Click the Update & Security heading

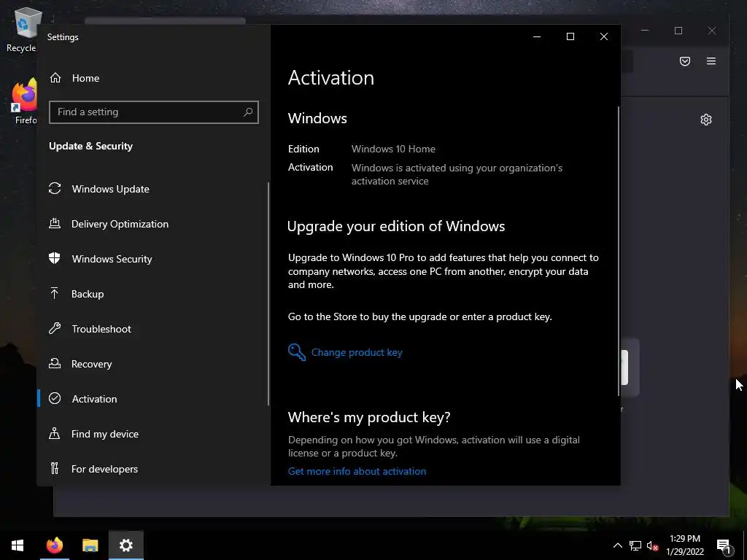(x=90, y=146)
